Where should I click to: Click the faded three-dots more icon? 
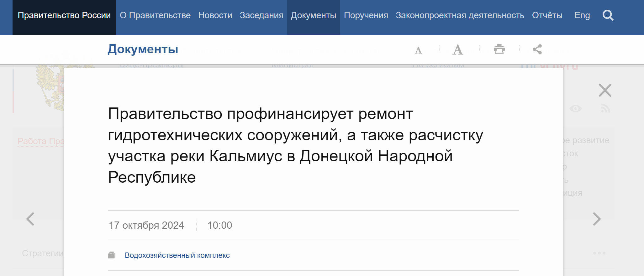point(599,253)
